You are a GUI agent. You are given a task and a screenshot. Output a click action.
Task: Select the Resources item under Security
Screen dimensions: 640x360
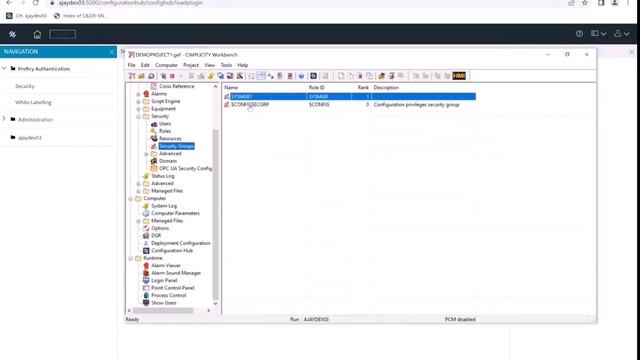(x=170, y=139)
